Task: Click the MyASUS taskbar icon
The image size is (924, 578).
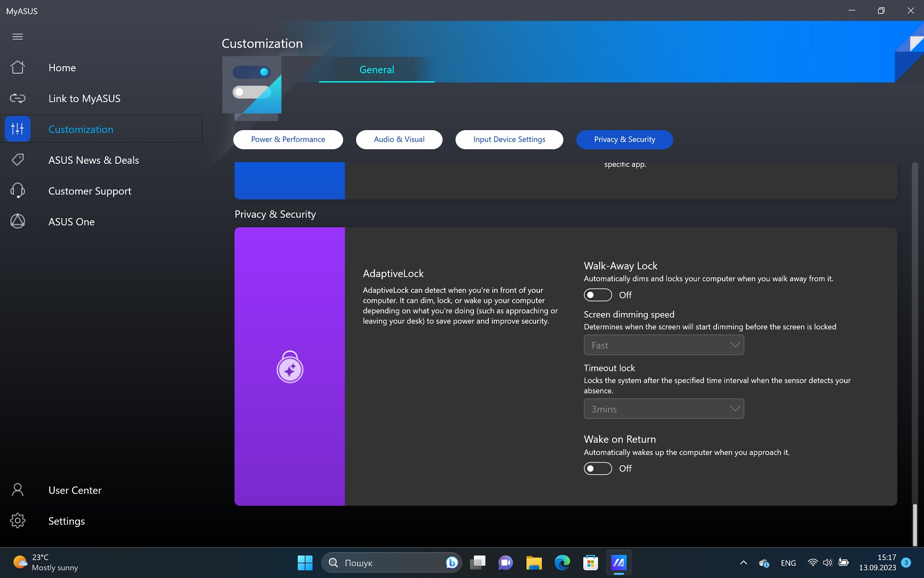Action: [x=618, y=563]
